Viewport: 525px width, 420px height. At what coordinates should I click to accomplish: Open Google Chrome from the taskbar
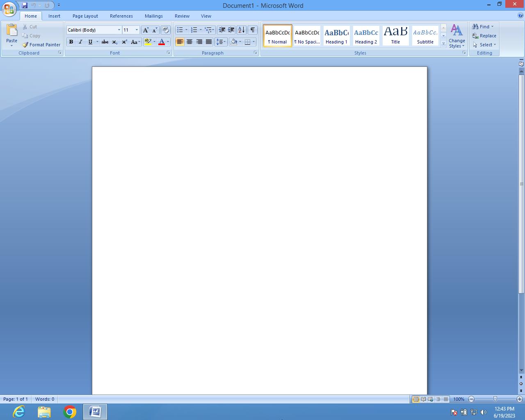(x=70, y=411)
